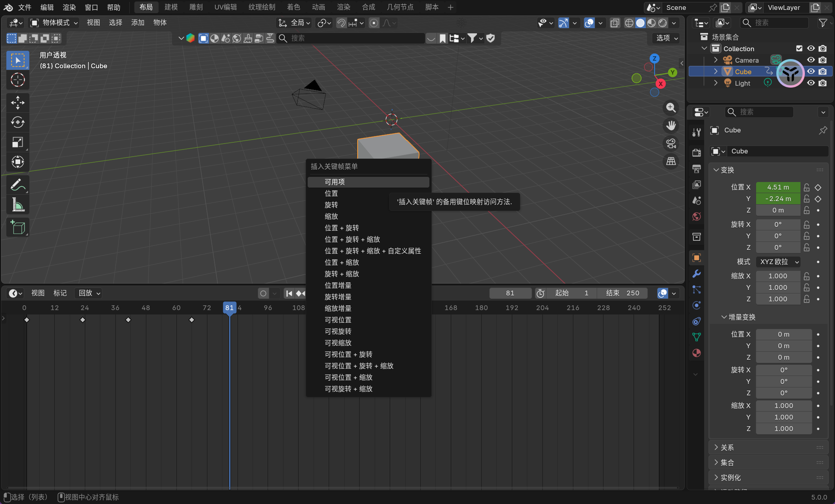Viewport: 835px width, 504px height.
Task: Toggle lock on Location Z
Action: tap(806, 210)
